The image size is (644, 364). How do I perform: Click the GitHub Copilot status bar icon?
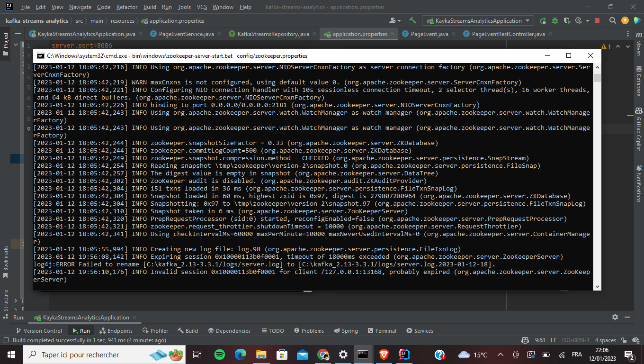point(525,340)
